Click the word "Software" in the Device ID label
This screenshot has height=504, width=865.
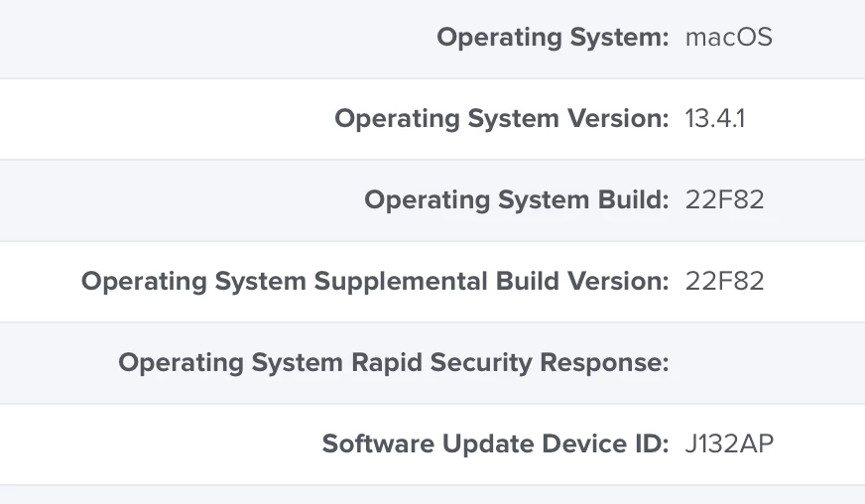378,443
